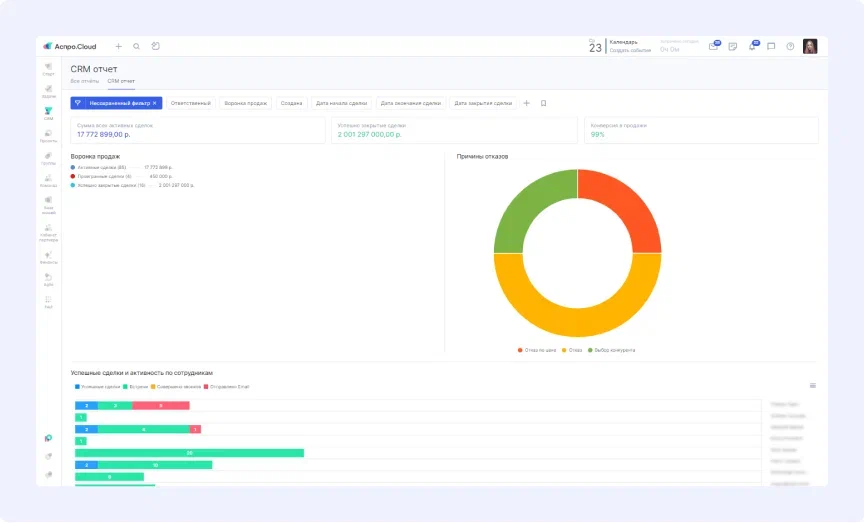Open the CRM section in the sidebar
The image size is (864, 523).
(48, 113)
